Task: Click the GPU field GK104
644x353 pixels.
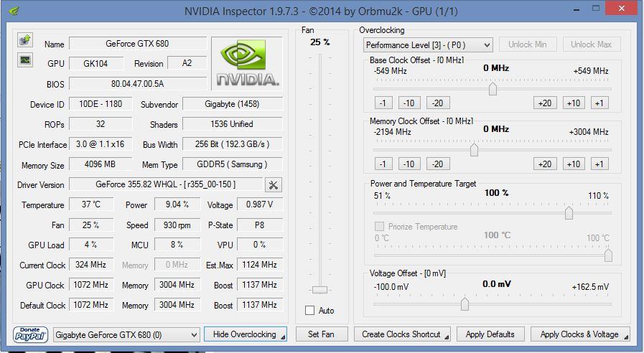Action: pyautogui.click(x=96, y=63)
